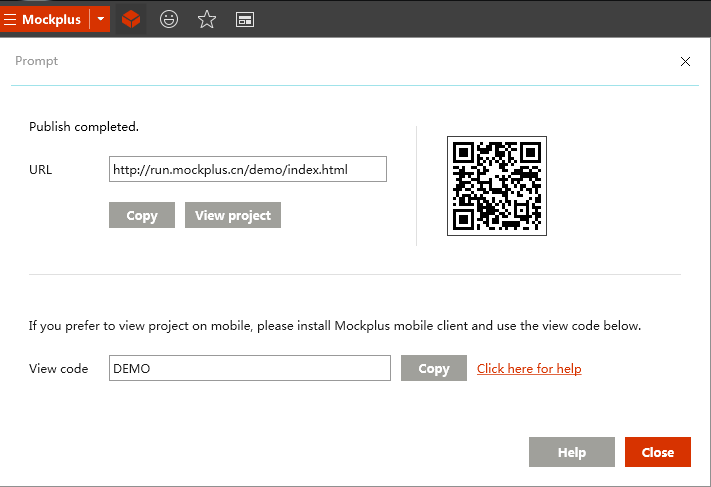Open the page template layout icon
The height and width of the screenshot is (487, 711).
(x=245, y=19)
